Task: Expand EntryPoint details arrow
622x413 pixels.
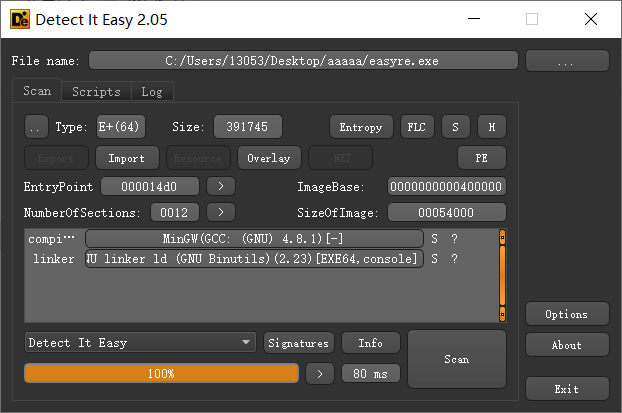Action: click(x=221, y=187)
